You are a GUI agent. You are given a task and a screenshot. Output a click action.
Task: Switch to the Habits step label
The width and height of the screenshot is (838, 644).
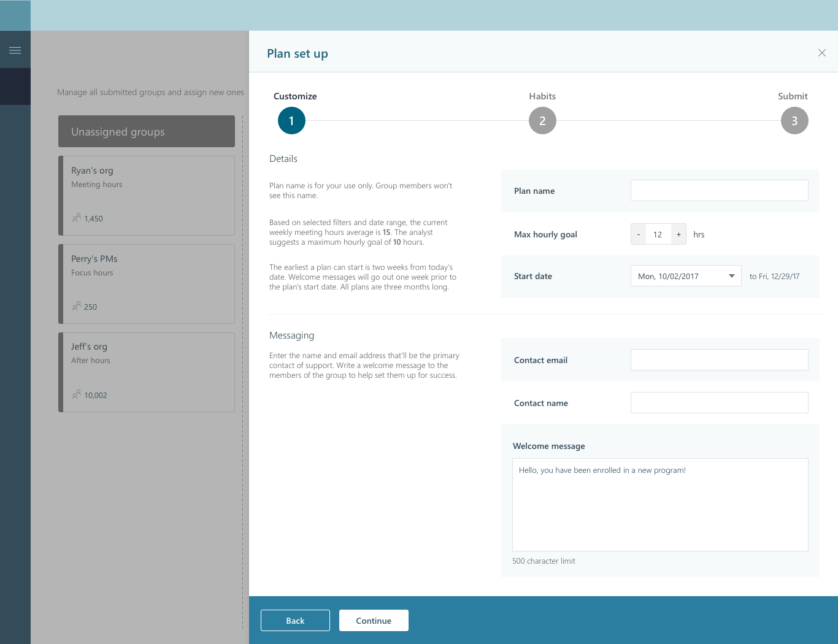point(542,96)
